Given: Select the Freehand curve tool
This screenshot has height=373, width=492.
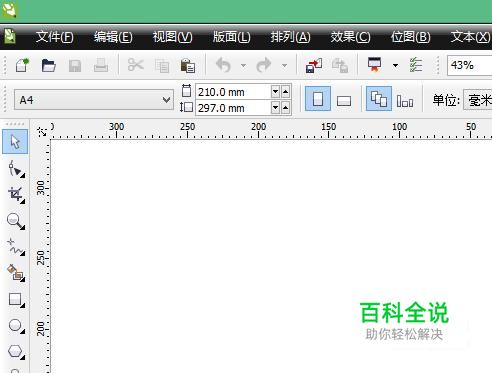Looking at the screenshot, I should (16, 247).
